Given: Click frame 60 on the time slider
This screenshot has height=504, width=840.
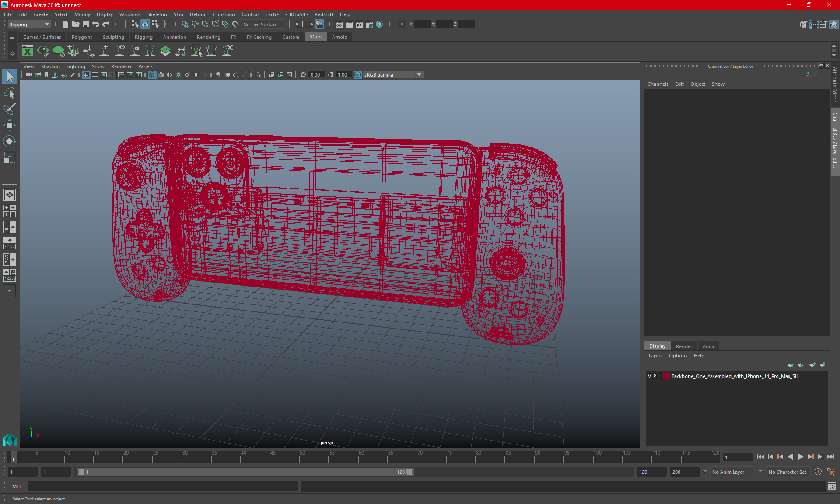Looking at the screenshot, I should [361, 457].
